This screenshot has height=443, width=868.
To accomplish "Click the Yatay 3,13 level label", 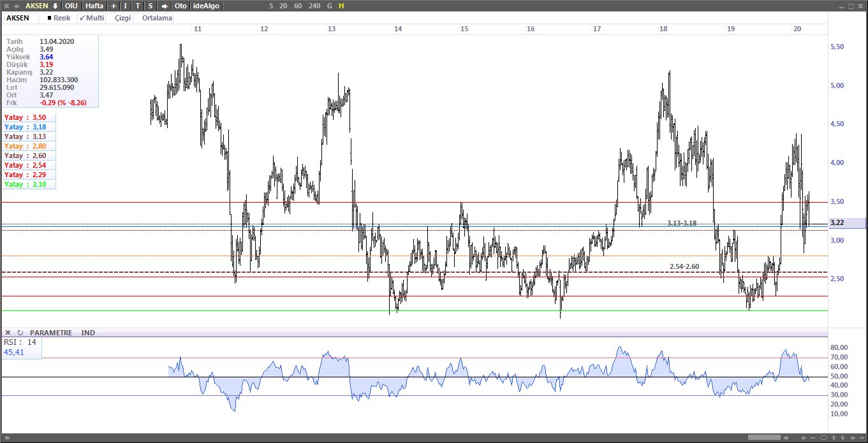I will click(29, 136).
